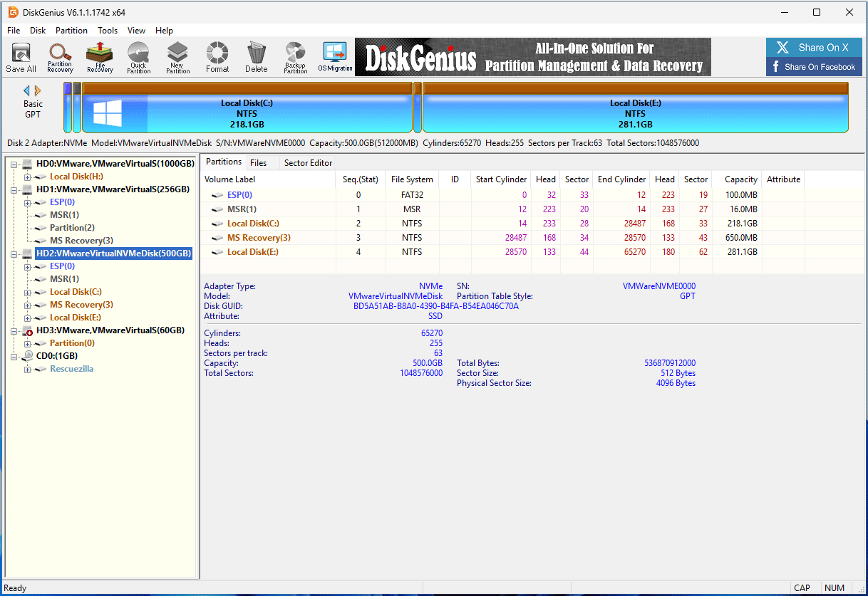This screenshot has height=596, width=868.
Task: Switch to the Sector Editor tab
Action: point(308,163)
